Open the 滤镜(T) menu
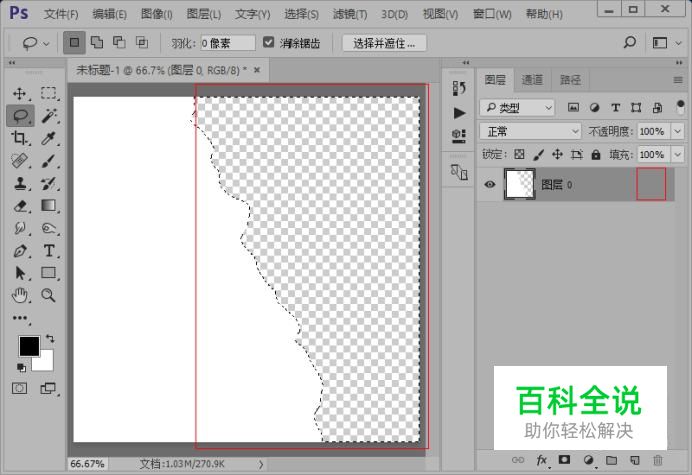Image resolution: width=692 pixels, height=475 pixels. (x=350, y=14)
